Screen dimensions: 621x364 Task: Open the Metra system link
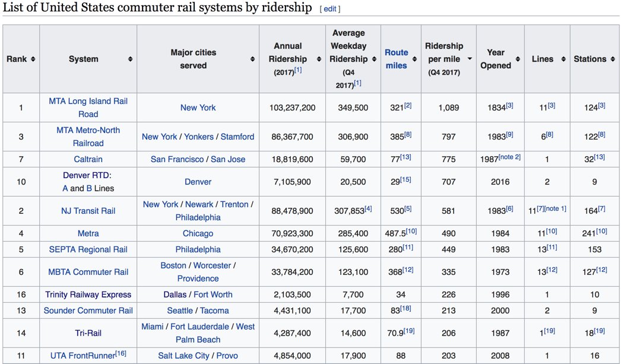point(88,234)
